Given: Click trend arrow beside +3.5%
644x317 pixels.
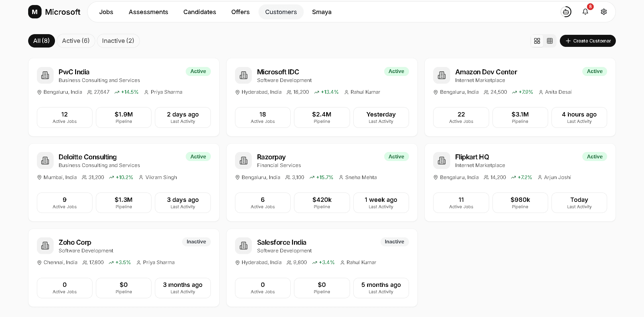Looking at the screenshot, I should pyautogui.click(x=111, y=263).
